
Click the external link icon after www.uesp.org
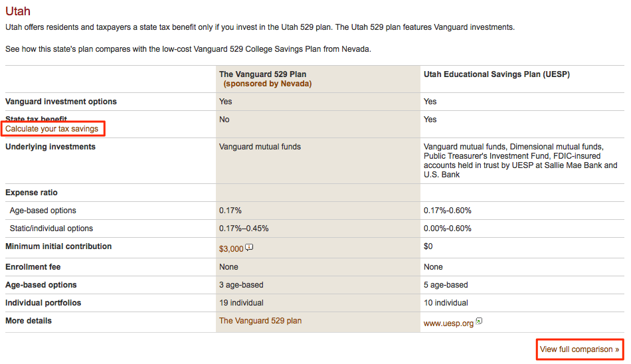(479, 321)
